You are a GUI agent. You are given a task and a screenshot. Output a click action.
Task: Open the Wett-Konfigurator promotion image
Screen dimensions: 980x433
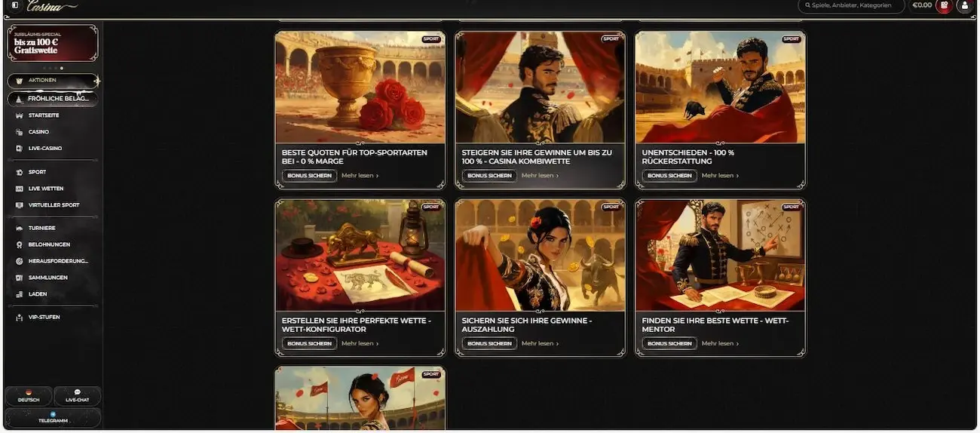[360, 256]
